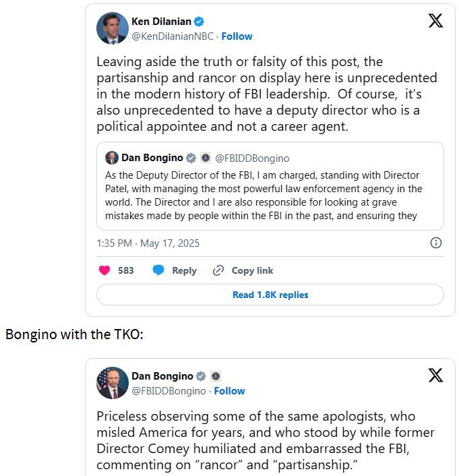The width and height of the screenshot is (459, 476).
Task: Open the @KenDilanianNBC handle
Action: [x=173, y=36]
